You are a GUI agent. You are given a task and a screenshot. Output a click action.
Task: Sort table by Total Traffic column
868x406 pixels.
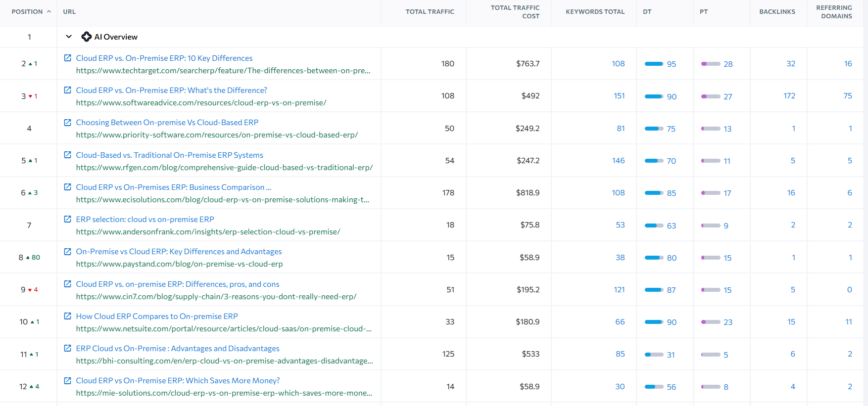pyautogui.click(x=430, y=12)
